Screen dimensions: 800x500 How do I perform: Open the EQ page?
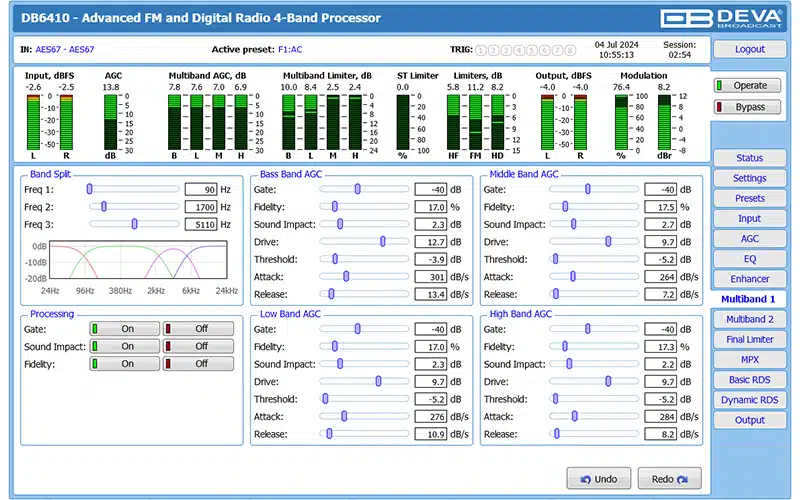click(x=749, y=259)
